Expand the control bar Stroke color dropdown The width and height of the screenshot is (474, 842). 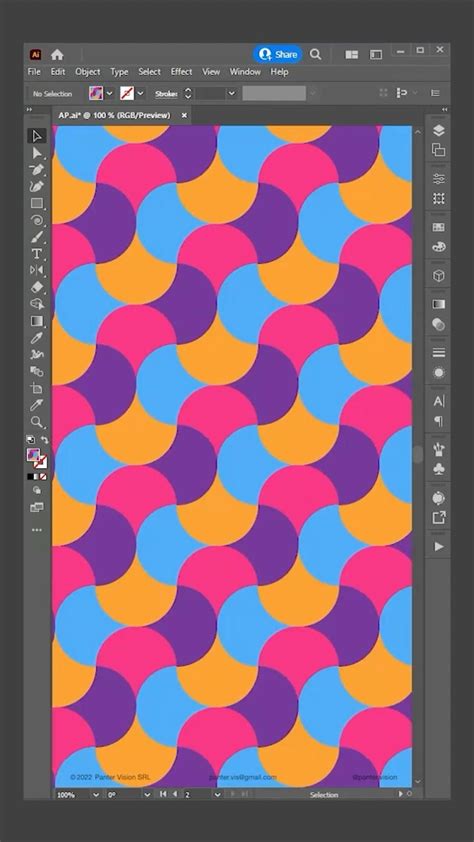click(141, 93)
